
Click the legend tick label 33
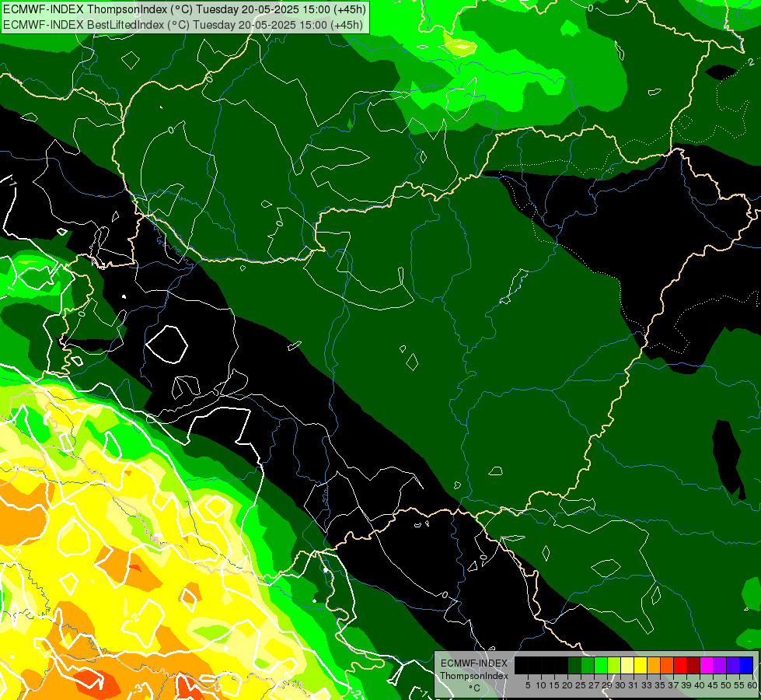pyautogui.click(x=647, y=685)
